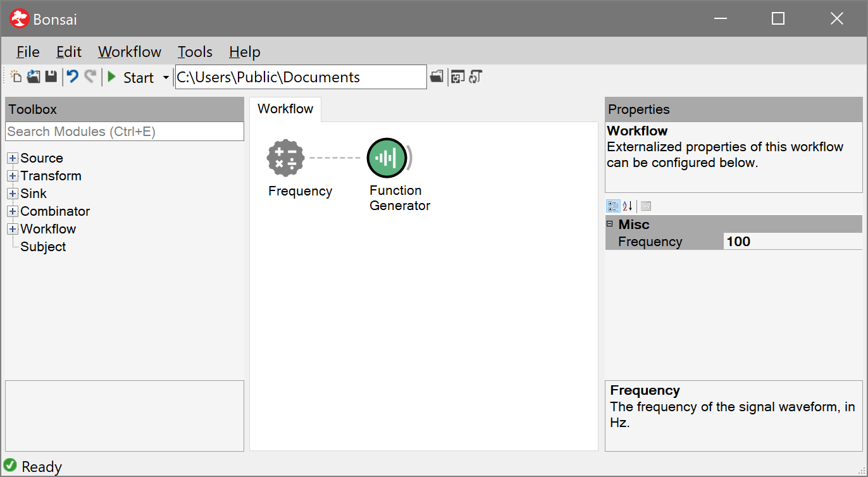Select the Frequency property name row
868x477 pixels.
[x=664, y=242]
